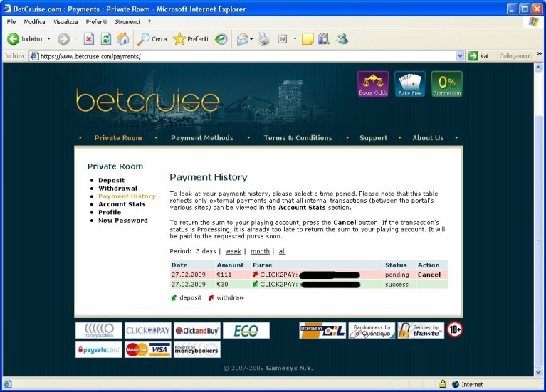Refresh the page with green arrows icon
The height and width of the screenshot is (392, 546).
pyautogui.click(x=106, y=39)
